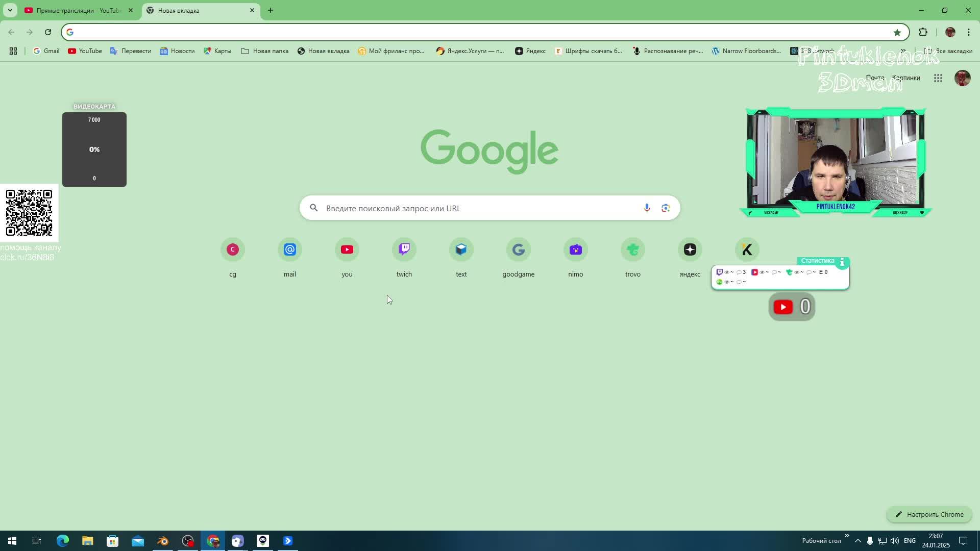980x551 pixels.
Task: Open Google Lens image search icon
Action: [x=665, y=208]
